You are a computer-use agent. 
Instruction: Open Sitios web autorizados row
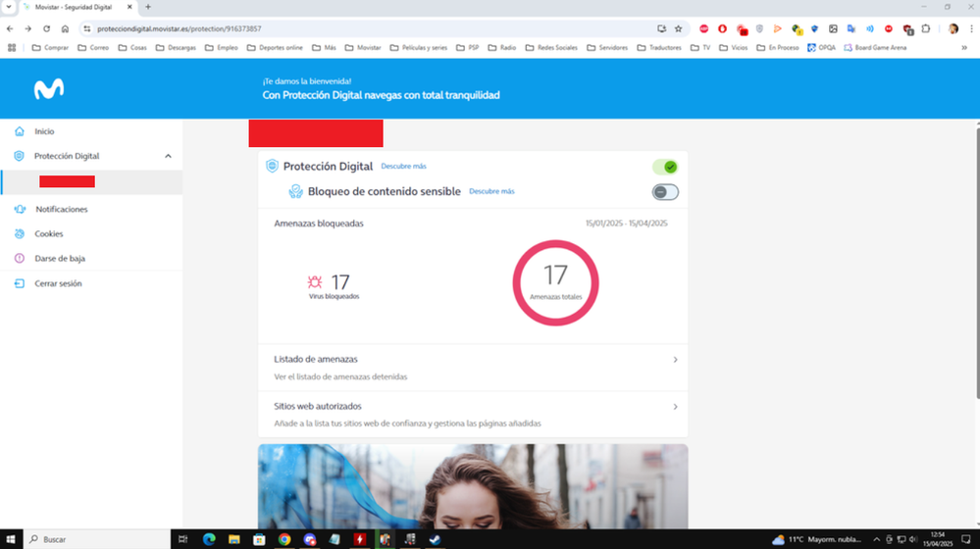pos(473,414)
